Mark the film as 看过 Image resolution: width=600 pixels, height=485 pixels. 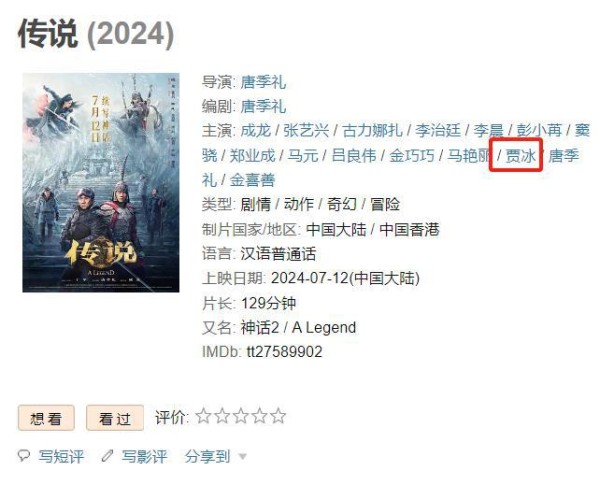[115, 418]
